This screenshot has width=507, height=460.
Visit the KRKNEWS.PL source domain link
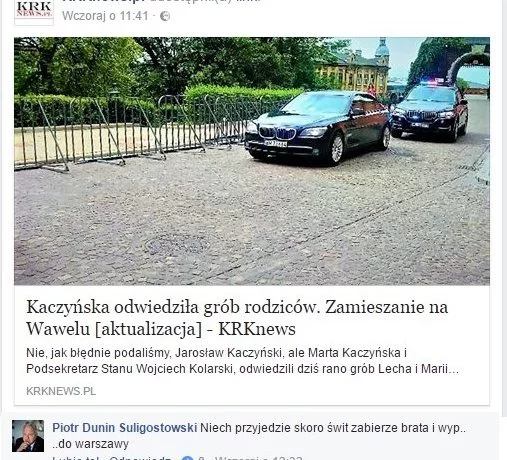coord(61,391)
